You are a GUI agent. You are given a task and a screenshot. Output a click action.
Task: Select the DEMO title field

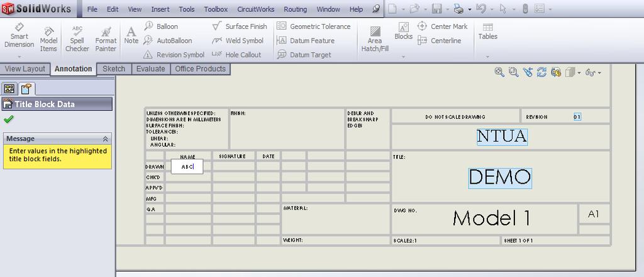(x=500, y=178)
